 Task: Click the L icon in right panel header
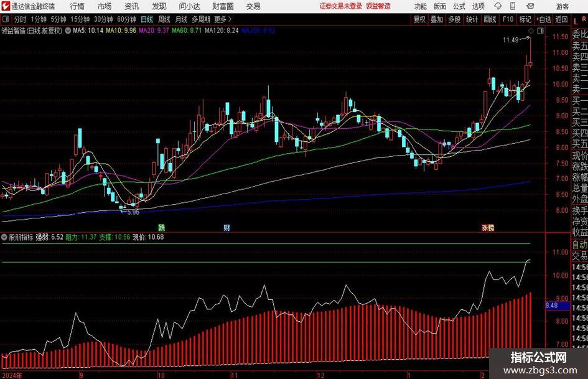pos(576,21)
